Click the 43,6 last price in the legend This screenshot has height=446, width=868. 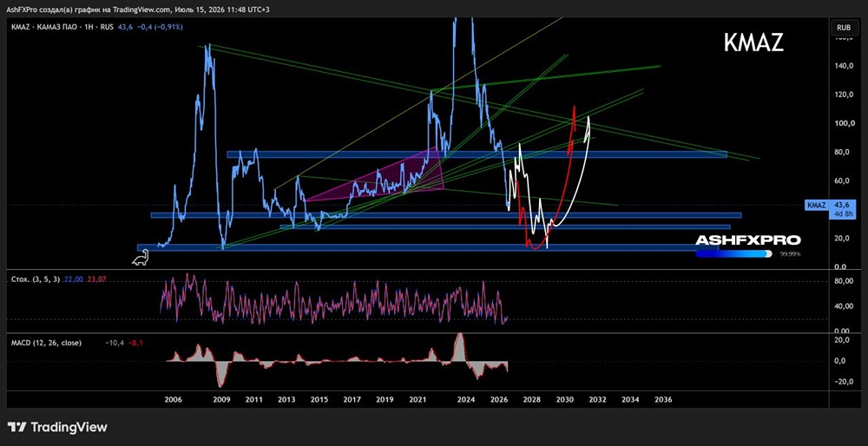coord(125,27)
